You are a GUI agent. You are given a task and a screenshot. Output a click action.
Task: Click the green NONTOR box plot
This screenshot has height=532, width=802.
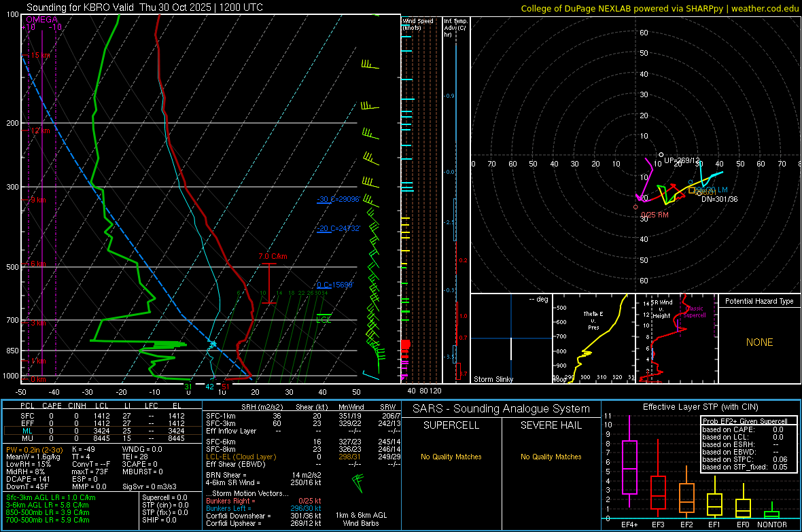(771, 514)
